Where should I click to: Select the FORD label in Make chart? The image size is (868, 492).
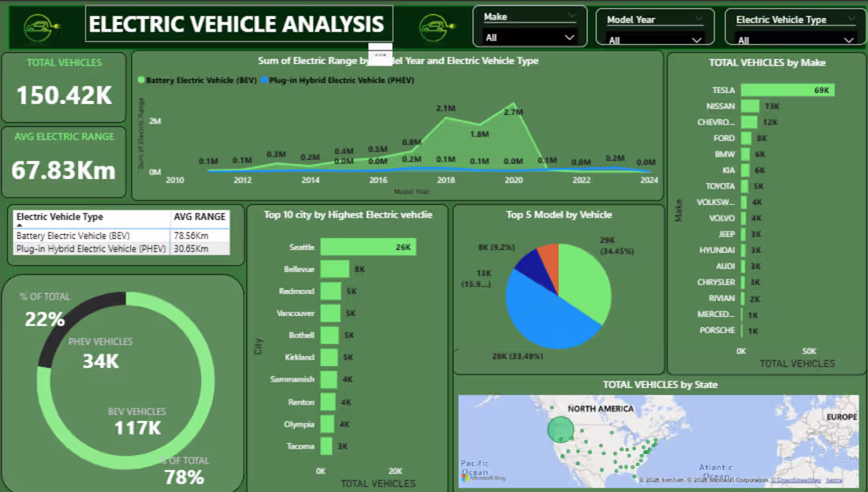click(x=724, y=138)
